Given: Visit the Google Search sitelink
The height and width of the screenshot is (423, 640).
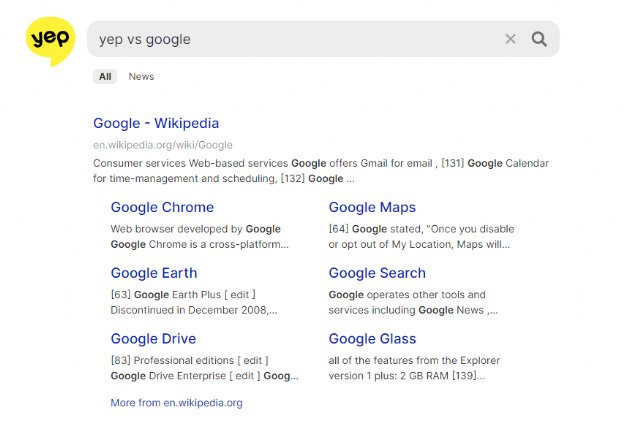Looking at the screenshot, I should coord(377,273).
